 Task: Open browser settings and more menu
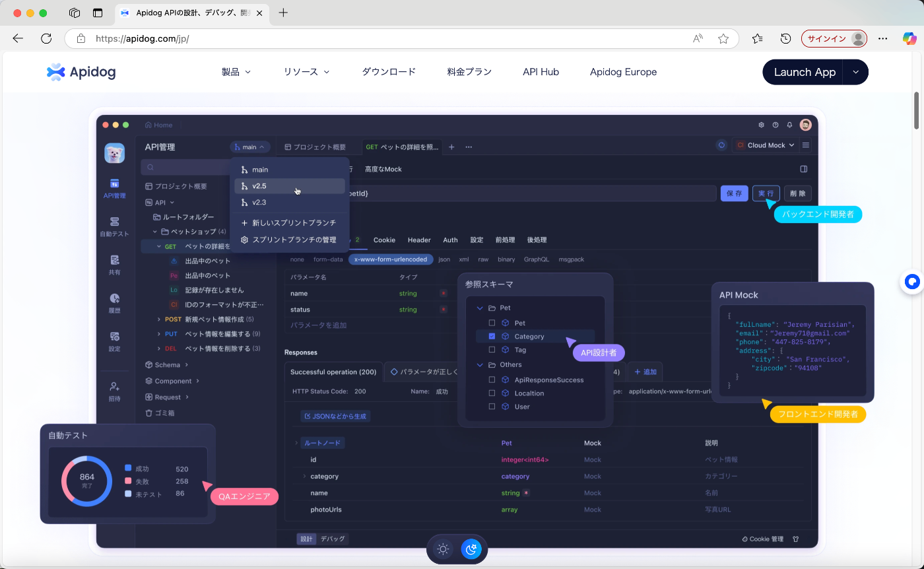pos(882,38)
